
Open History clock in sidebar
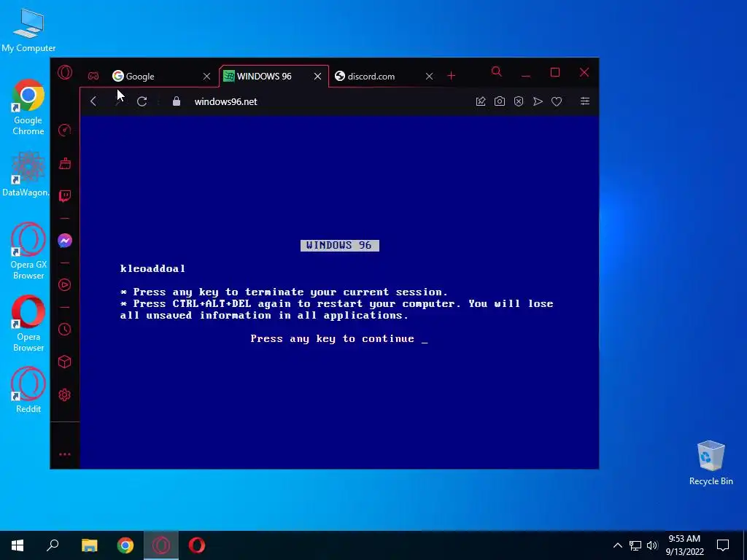point(65,329)
